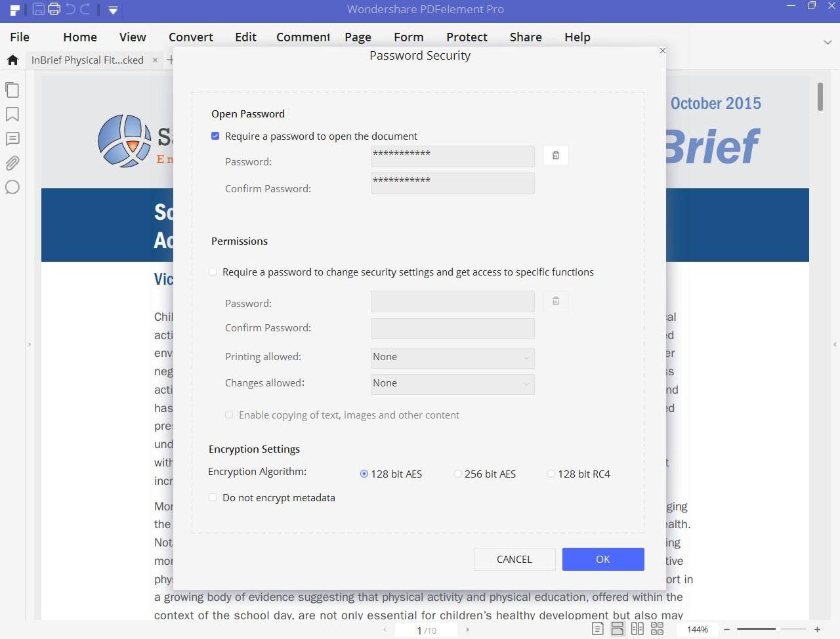Select 256 bit AES encryption
840x639 pixels.
point(458,474)
